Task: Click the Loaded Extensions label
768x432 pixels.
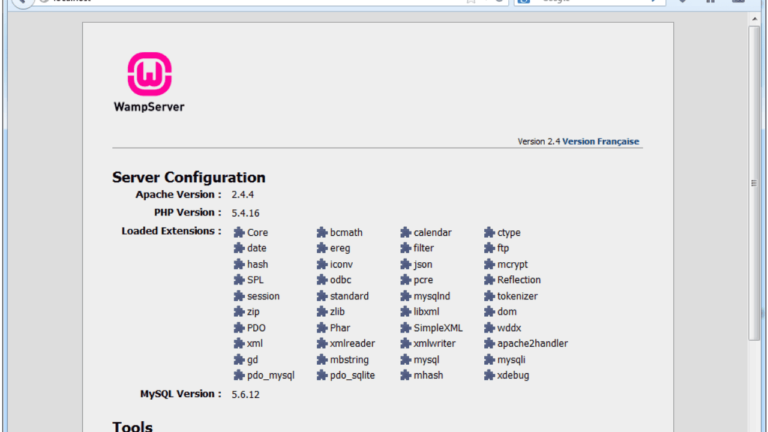Action: point(171,231)
